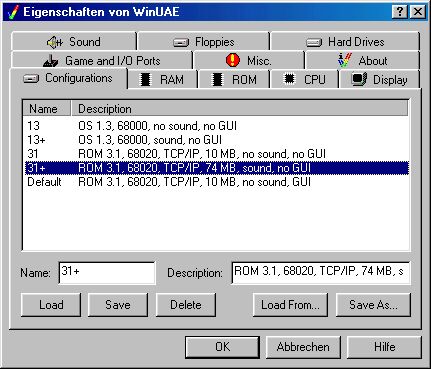431x369 pixels.
Task: Click the Load From... button
Action: click(290, 305)
